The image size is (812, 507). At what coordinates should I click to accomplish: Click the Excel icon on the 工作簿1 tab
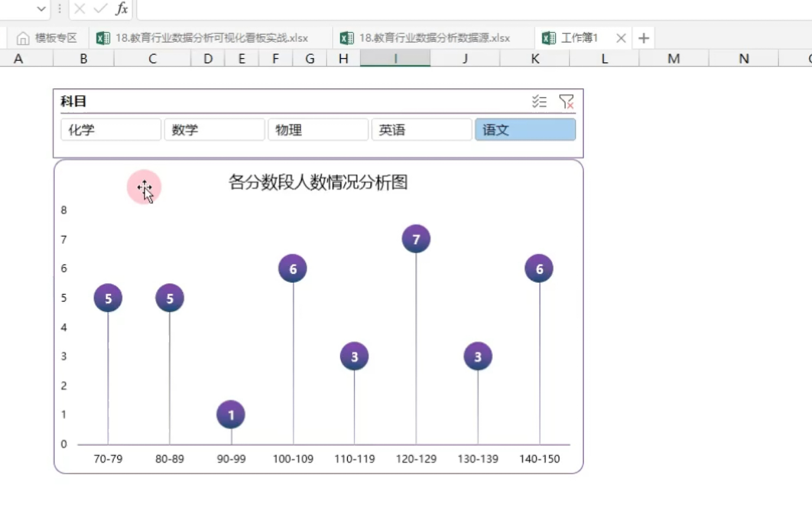point(548,38)
